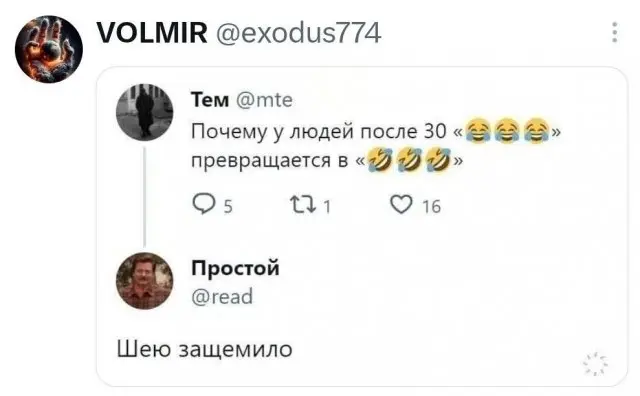Screen dimensions: 640x396
Task: Click the retweet arrows icon
Action: pos(302,205)
